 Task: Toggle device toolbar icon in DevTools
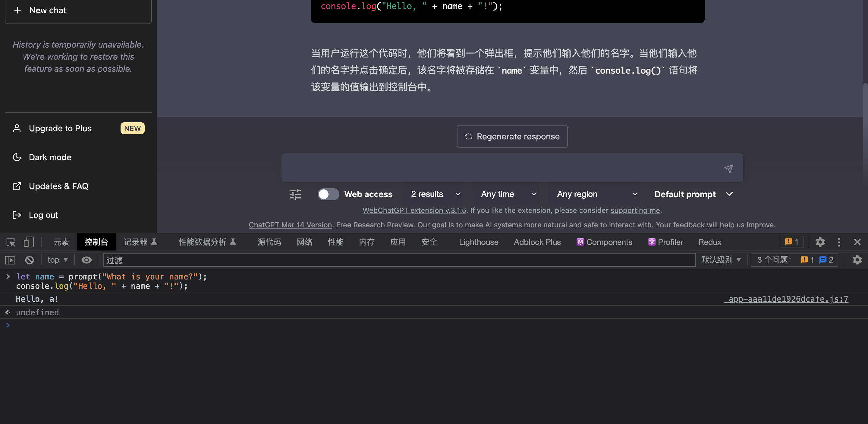pyautogui.click(x=29, y=242)
